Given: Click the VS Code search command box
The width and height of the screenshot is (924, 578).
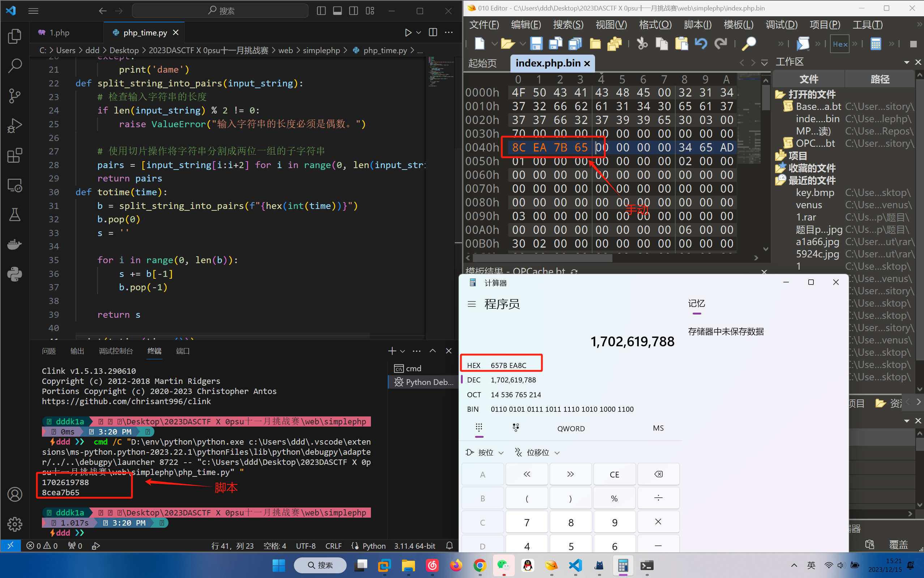Looking at the screenshot, I should [x=220, y=11].
